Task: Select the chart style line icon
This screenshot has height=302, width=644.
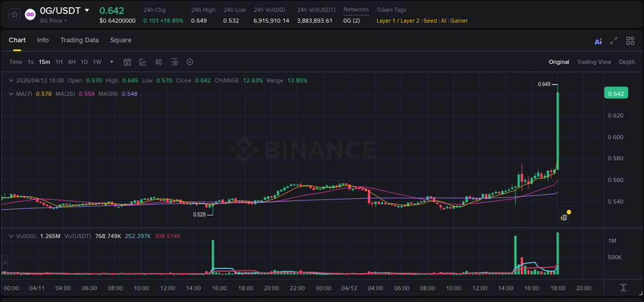Action: point(143,62)
